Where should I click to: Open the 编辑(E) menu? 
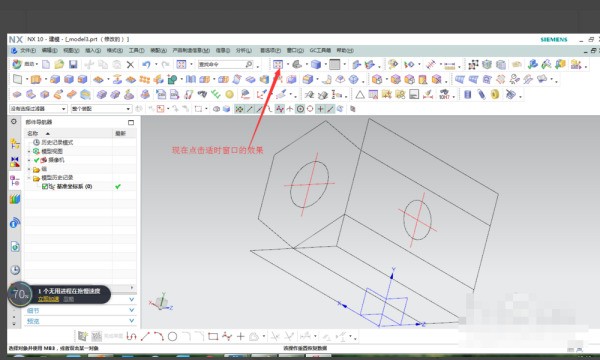(49, 50)
